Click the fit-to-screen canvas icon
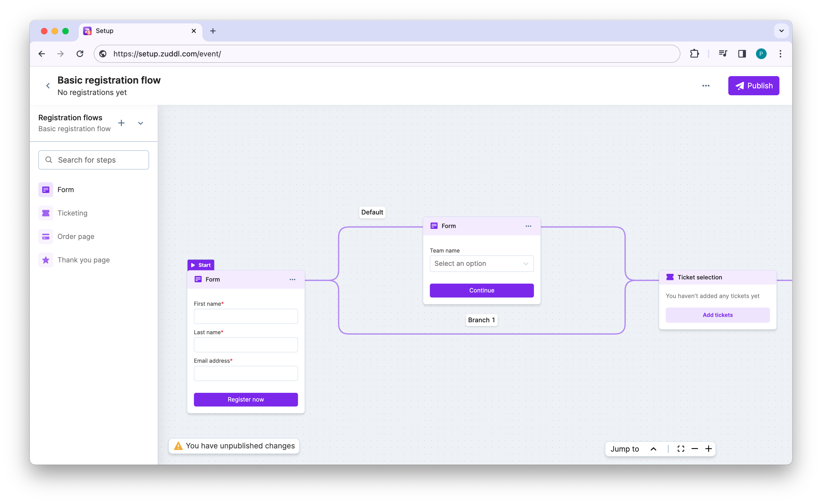 click(x=681, y=449)
